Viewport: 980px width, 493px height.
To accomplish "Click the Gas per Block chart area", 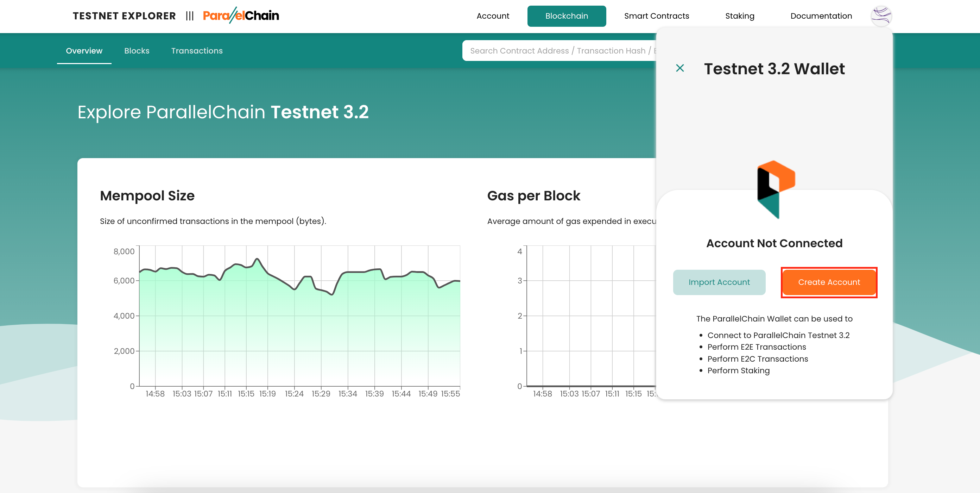I will pos(591,316).
